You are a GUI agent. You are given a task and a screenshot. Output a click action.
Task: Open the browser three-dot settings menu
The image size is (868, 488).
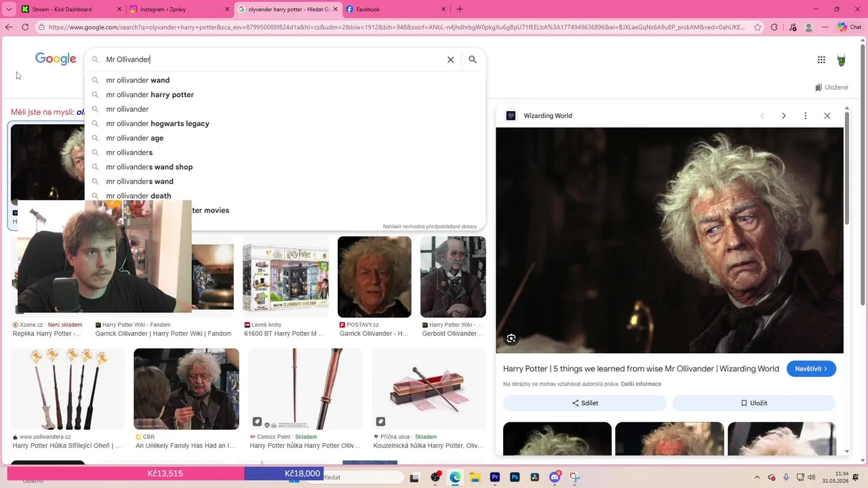[x=825, y=27]
